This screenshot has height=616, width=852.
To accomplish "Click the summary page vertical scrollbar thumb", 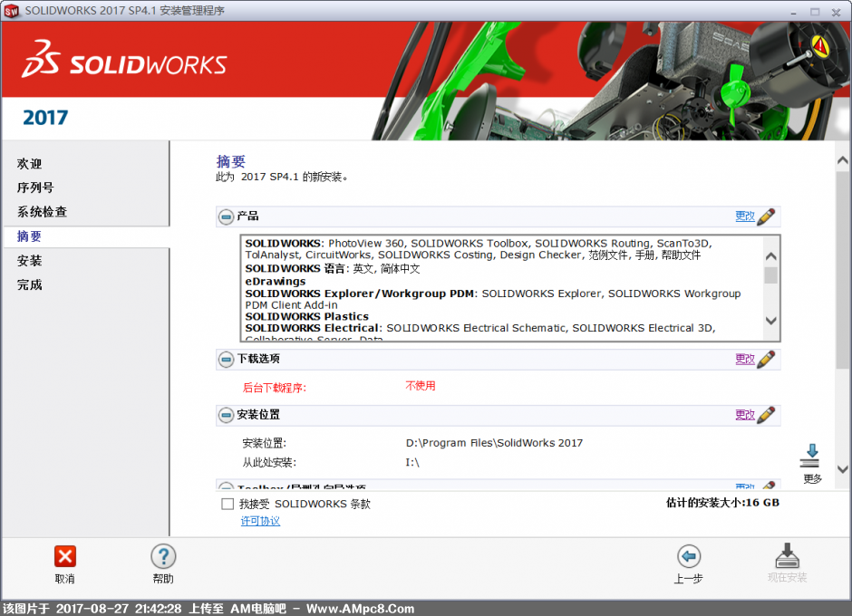I will [x=843, y=271].
